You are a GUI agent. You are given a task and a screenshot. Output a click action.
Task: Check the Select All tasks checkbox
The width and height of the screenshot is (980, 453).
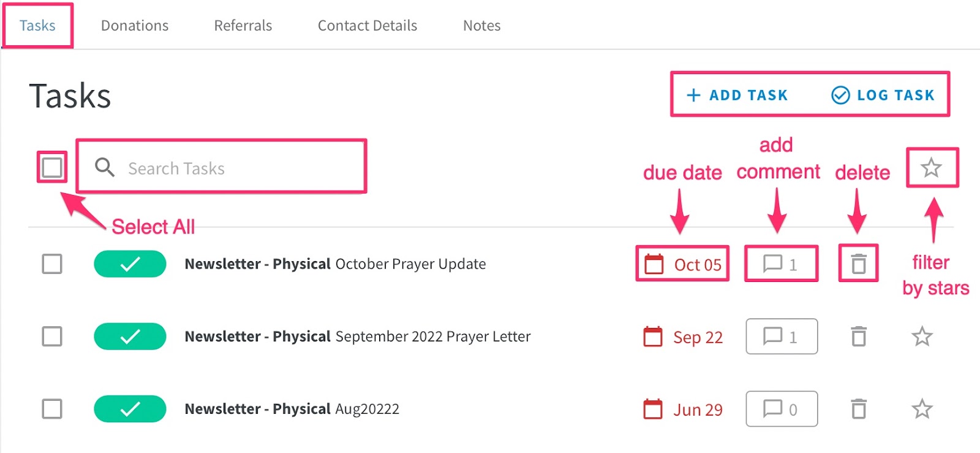(x=52, y=167)
